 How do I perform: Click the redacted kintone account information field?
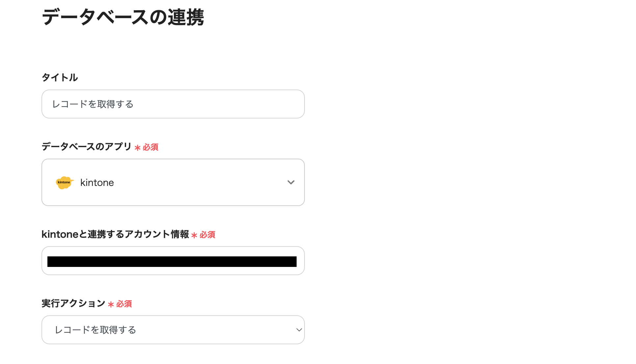pos(173,261)
